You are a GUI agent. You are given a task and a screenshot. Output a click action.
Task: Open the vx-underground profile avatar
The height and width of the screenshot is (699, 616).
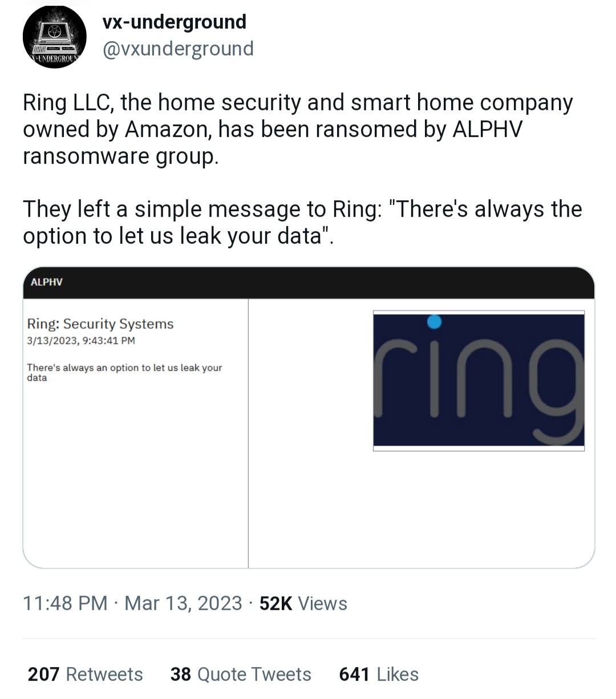55,36
